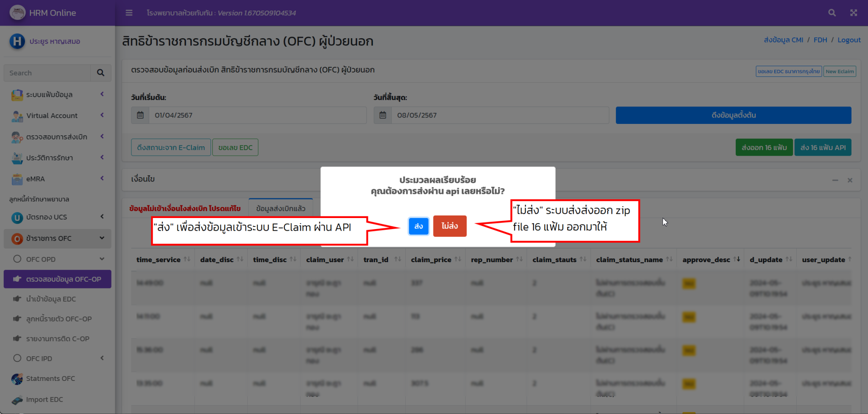Click the Import EDC sidebar icon
This screenshot has height=414, width=868.
17,400
